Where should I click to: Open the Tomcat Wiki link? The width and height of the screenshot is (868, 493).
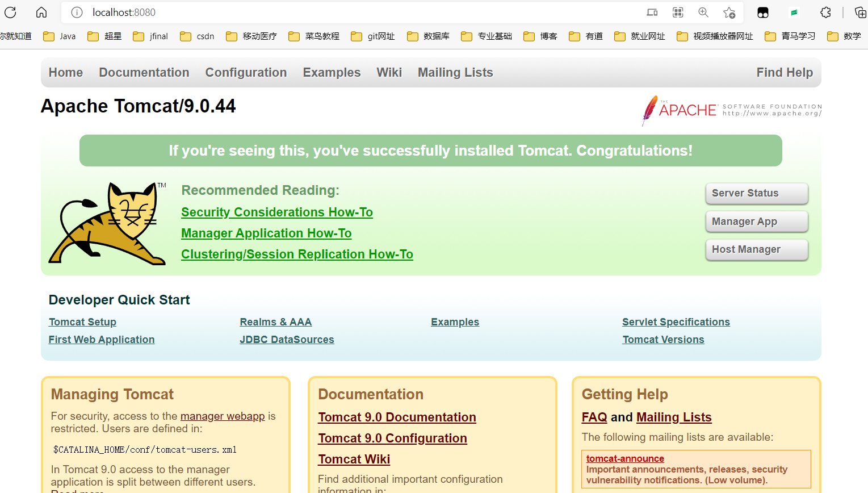(x=354, y=459)
